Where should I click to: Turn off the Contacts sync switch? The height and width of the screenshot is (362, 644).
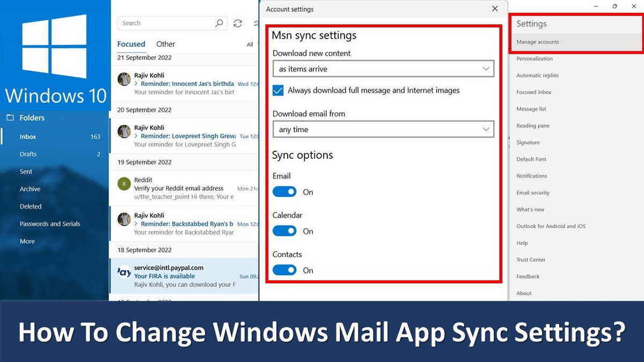click(x=284, y=270)
